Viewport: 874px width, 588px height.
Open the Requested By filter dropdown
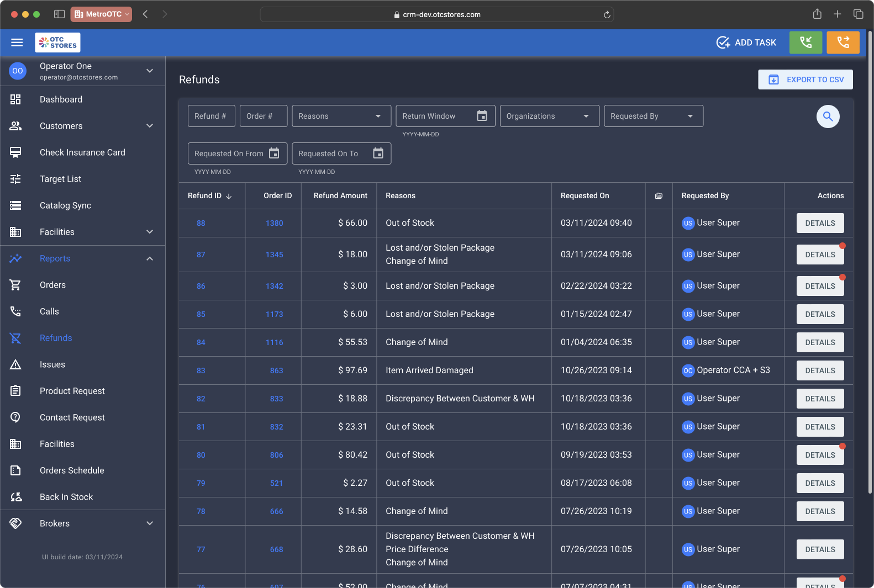pyautogui.click(x=653, y=116)
